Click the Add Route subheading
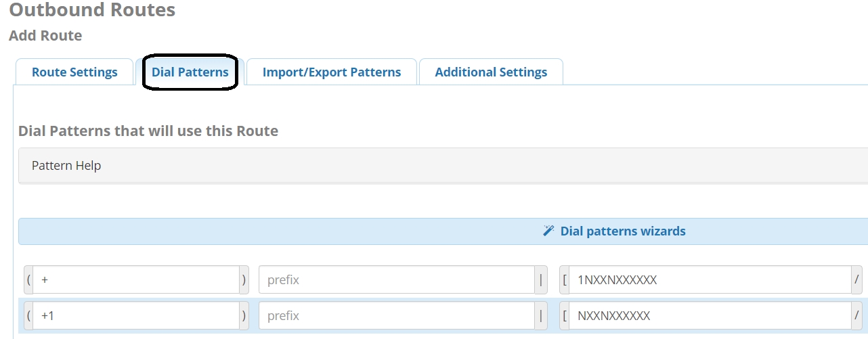This screenshot has height=339, width=868. (x=45, y=36)
